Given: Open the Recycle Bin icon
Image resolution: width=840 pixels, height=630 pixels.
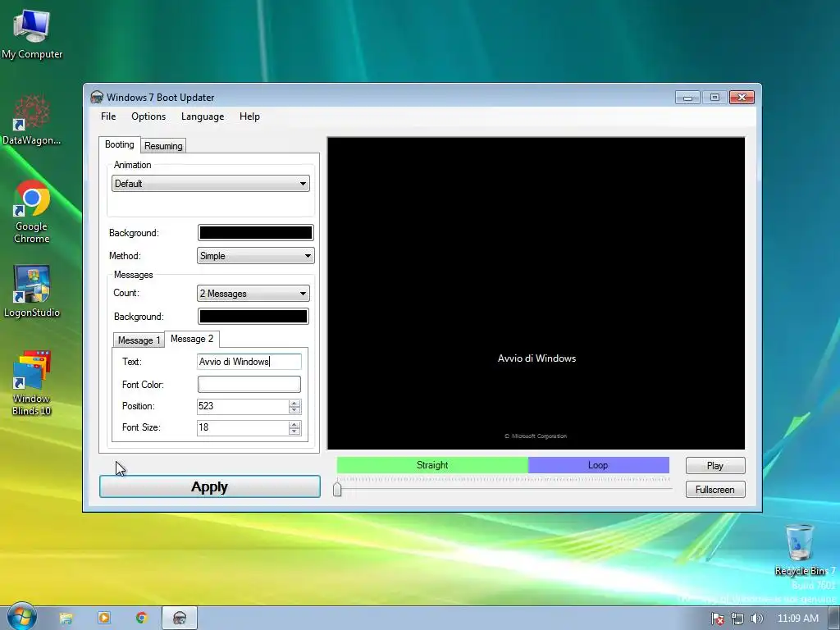Looking at the screenshot, I should point(801,550).
